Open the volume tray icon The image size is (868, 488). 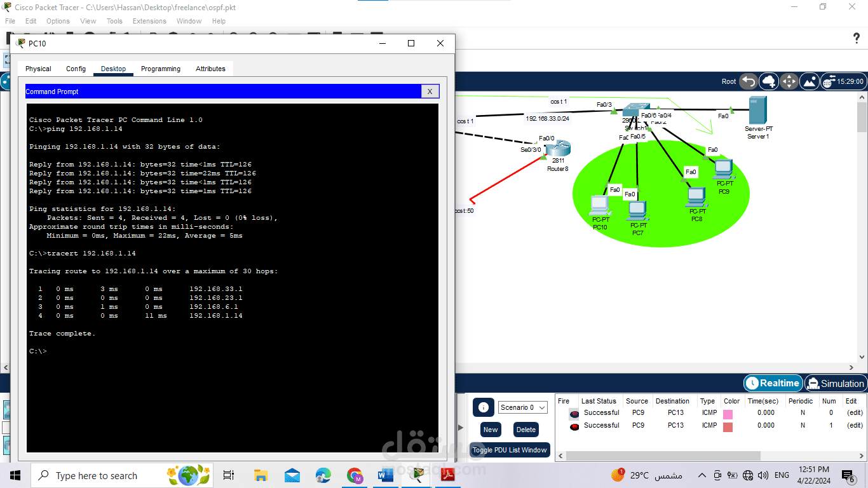point(763,475)
